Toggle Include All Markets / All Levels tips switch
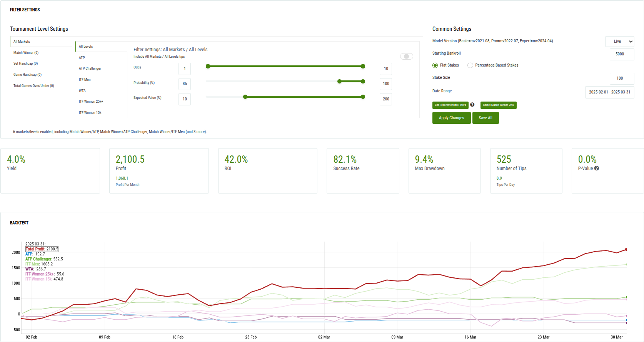644x342 pixels. tap(406, 57)
